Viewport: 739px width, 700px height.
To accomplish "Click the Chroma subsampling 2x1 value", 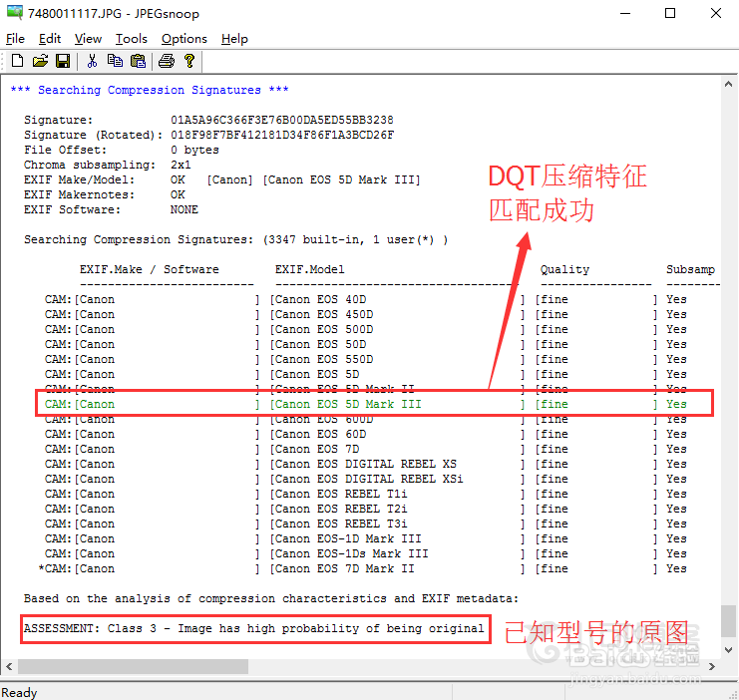I will click(x=181, y=165).
